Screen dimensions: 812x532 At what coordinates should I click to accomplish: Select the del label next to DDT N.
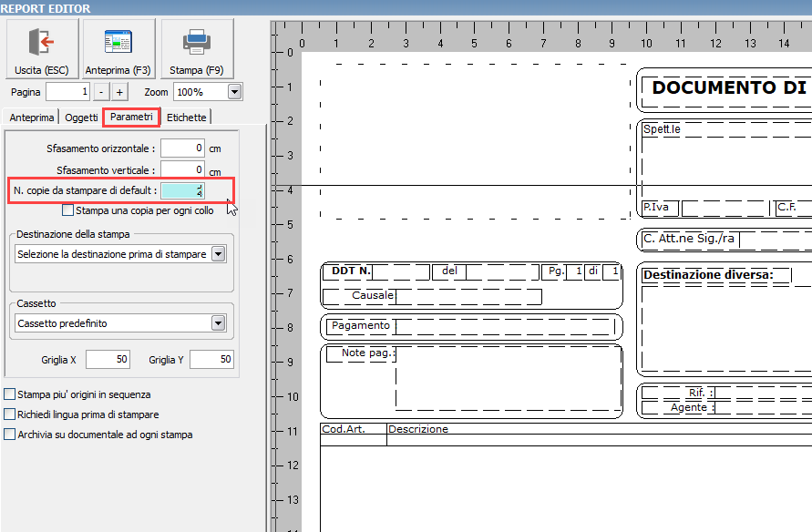tap(449, 271)
